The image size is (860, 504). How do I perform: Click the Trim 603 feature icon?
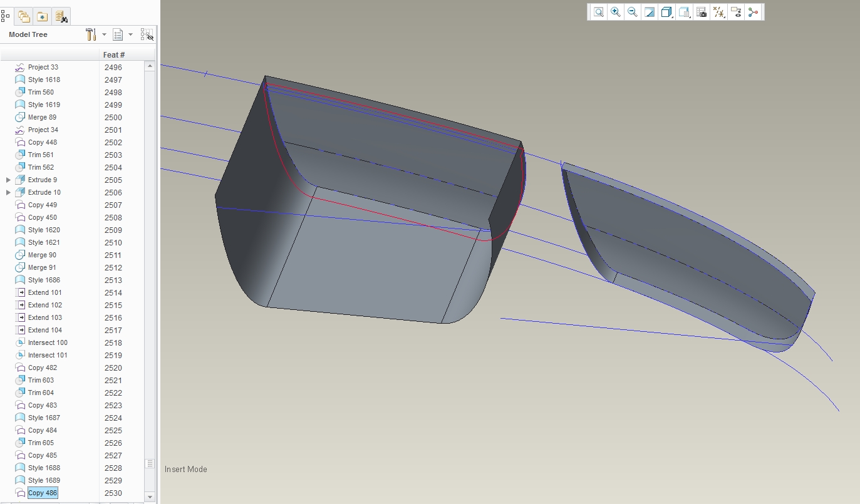[x=20, y=380]
